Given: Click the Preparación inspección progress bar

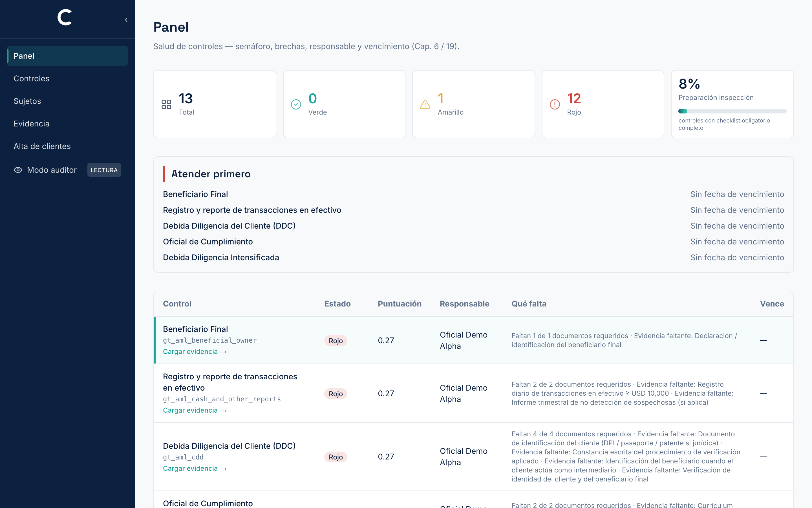Looking at the screenshot, I should tap(732, 111).
